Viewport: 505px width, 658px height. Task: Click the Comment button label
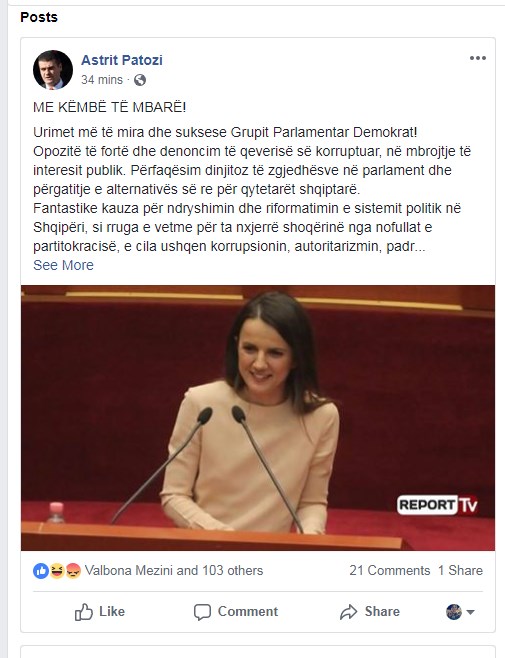[x=248, y=611]
